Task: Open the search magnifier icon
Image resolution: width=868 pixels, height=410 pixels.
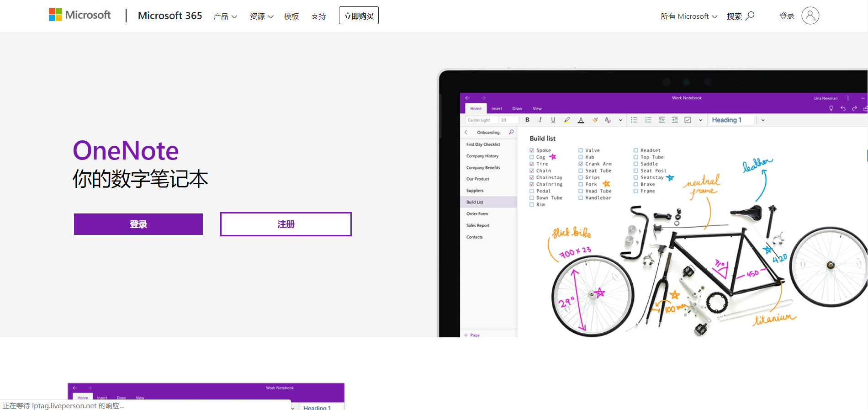Action: point(750,16)
